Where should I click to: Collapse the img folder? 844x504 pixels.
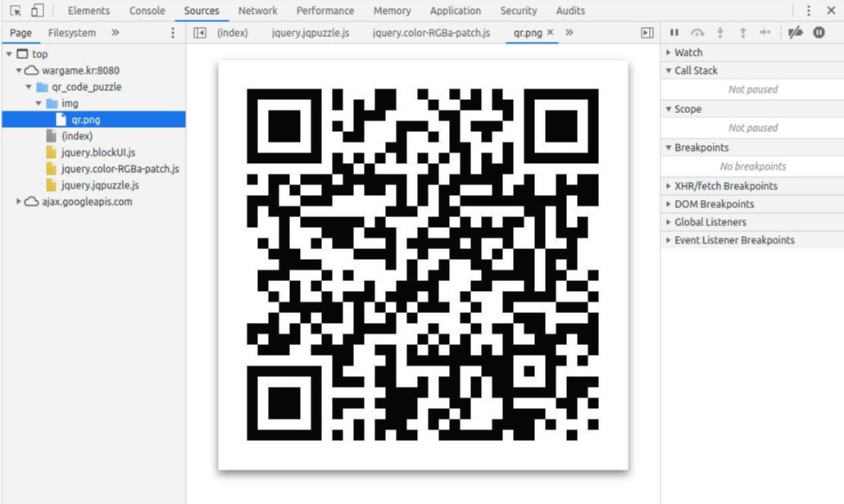point(39,103)
